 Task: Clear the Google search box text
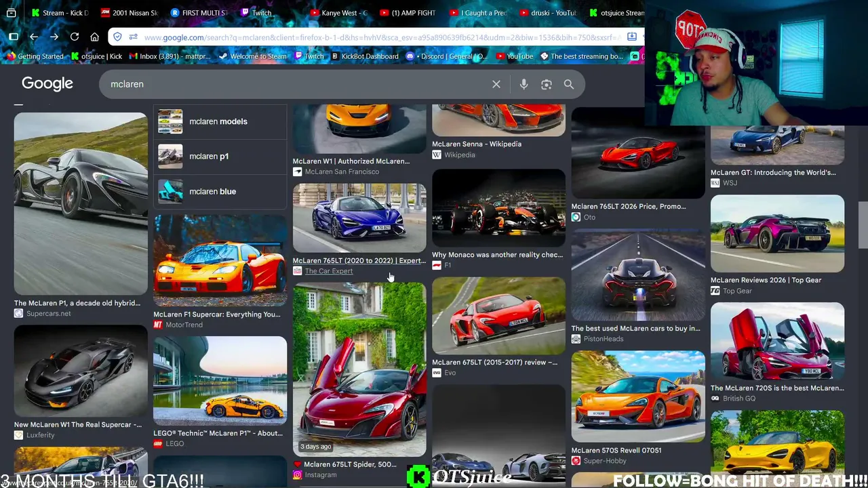(496, 84)
